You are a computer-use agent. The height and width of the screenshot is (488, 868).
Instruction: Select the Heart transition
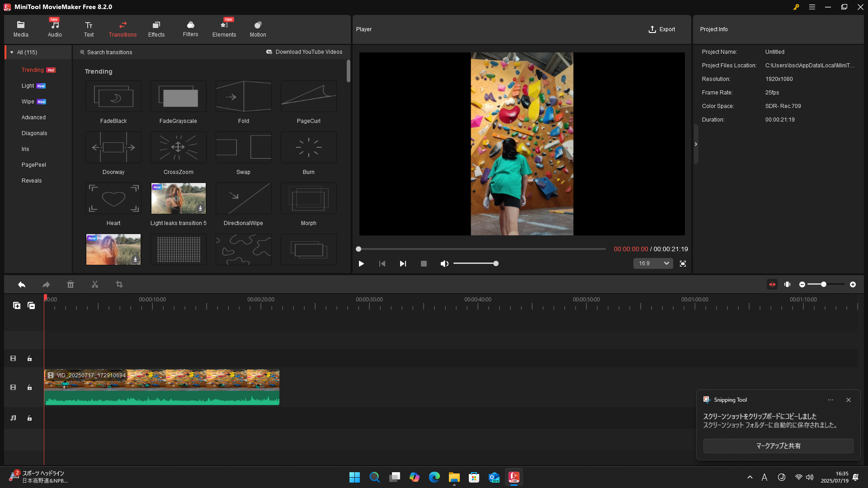113,198
